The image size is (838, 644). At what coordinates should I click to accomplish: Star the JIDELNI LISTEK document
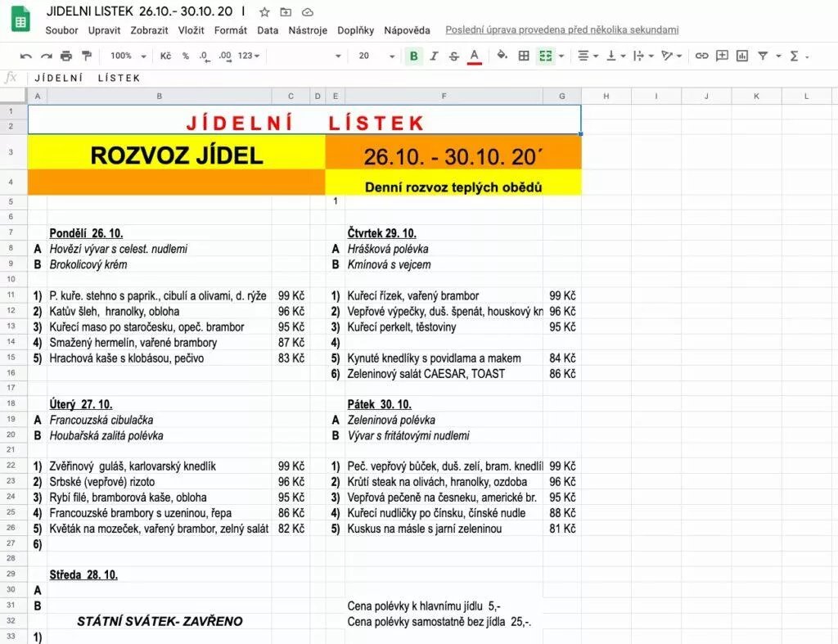click(264, 11)
